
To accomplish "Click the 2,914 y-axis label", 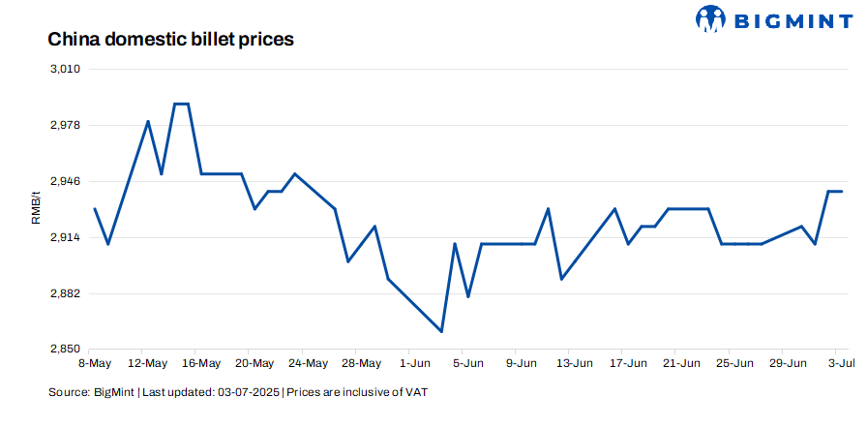I will [66, 237].
